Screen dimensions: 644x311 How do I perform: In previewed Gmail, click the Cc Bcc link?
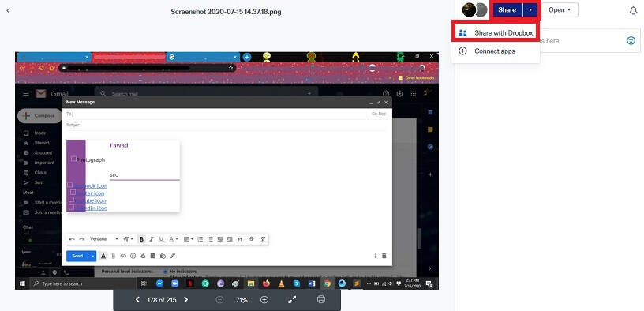pyautogui.click(x=379, y=114)
